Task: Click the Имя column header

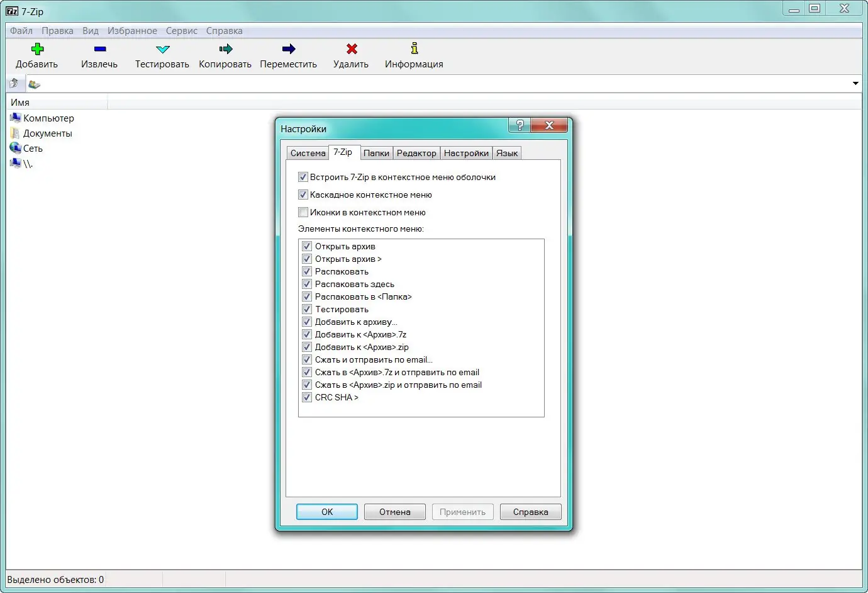Action: 57,102
